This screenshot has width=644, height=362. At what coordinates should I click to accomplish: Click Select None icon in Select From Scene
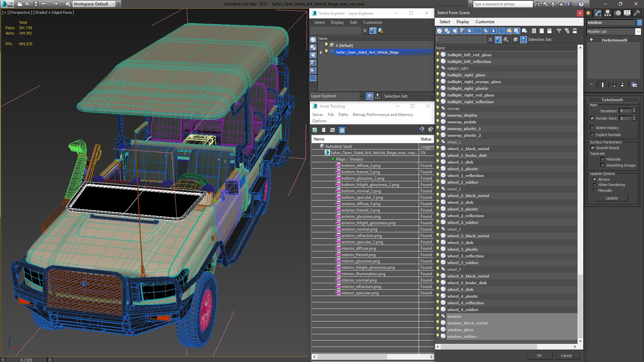(x=542, y=31)
